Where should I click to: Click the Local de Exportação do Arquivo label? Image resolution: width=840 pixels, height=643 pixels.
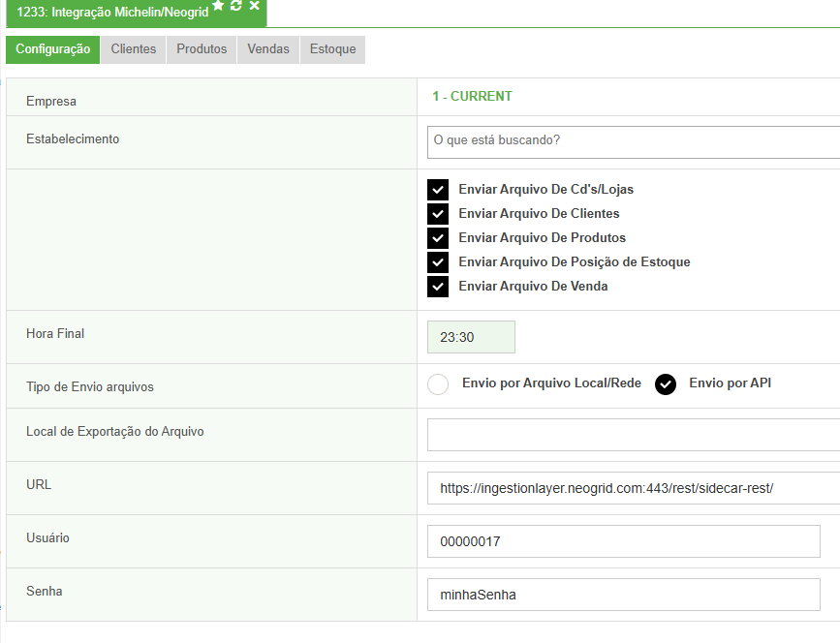[115, 432]
